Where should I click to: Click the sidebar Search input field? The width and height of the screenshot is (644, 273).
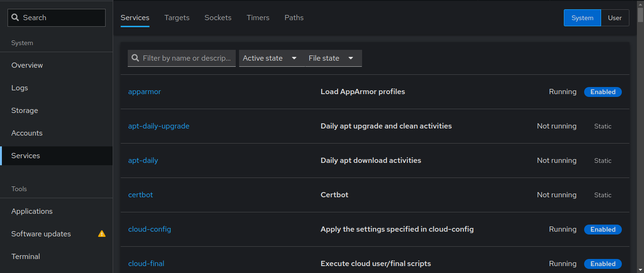[x=56, y=18]
